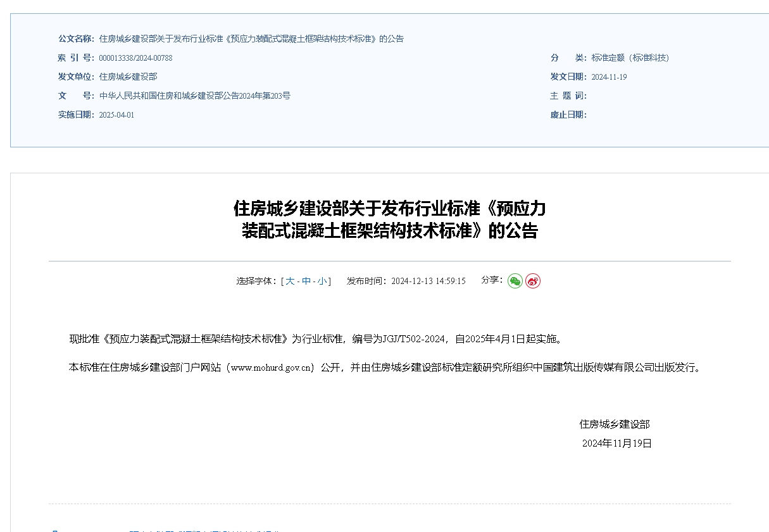769x532 pixels.
Task: Click the signing date 2024年11月19日
Action: click(617, 443)
